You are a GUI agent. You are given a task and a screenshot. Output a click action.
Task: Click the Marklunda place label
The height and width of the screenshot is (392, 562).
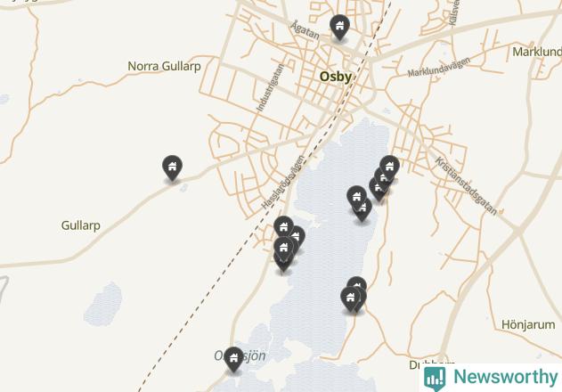click(537, 52)
